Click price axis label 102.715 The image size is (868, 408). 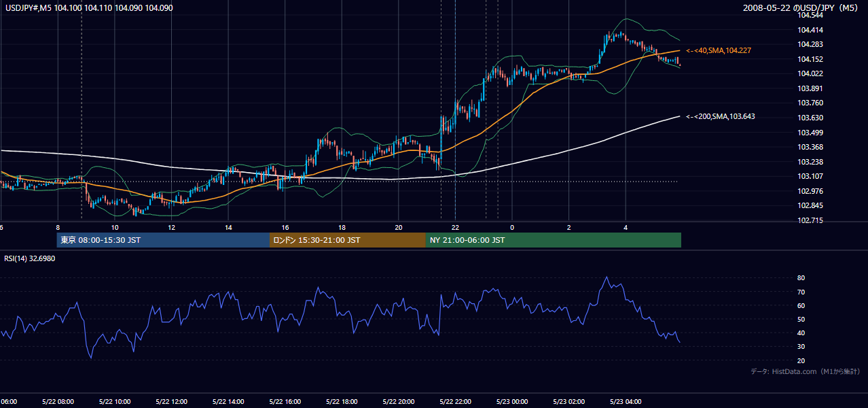[811, 221]
